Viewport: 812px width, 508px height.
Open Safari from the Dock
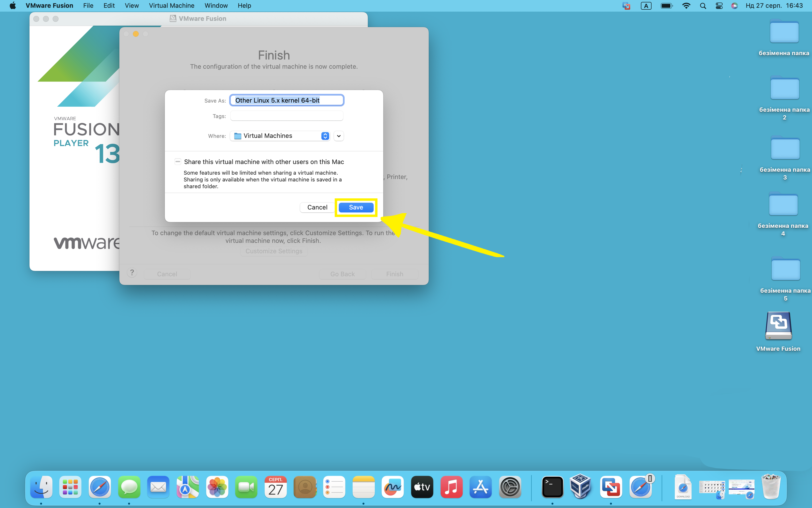pyautogui.click(x=100, y=487)
